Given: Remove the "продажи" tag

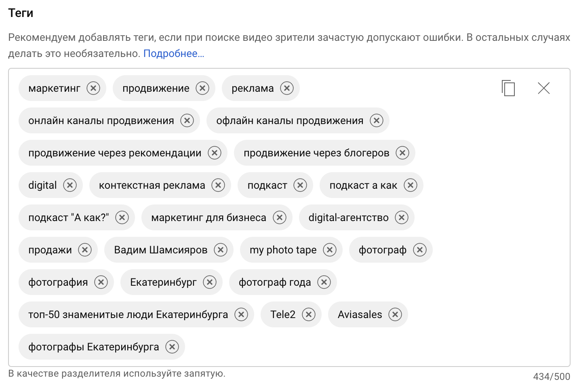Looking at the screenshot, I should [85, 250].
